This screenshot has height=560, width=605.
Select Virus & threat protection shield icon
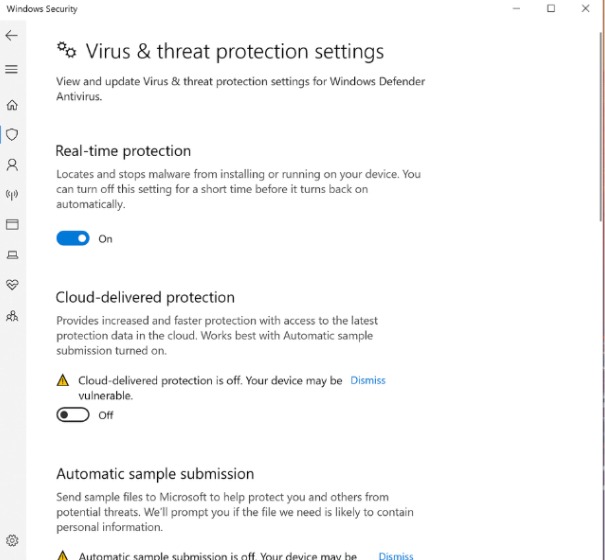pyautogui.click(x=12, y=134)
